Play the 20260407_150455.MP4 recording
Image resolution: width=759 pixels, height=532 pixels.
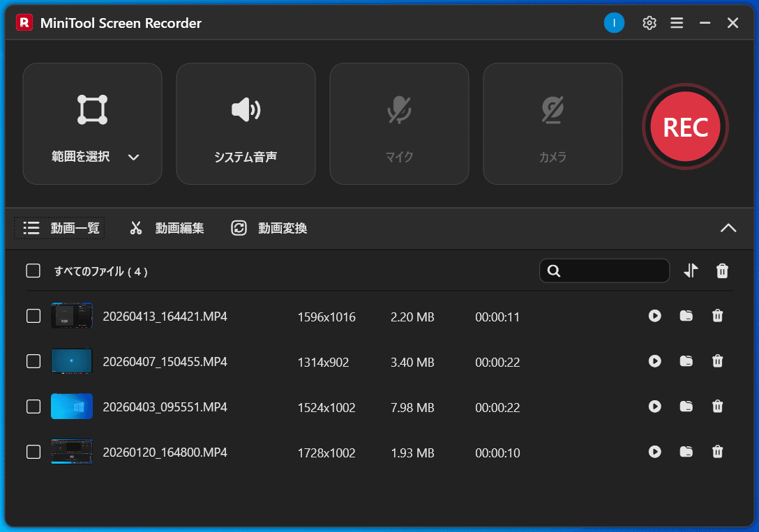tap(654, 361)
